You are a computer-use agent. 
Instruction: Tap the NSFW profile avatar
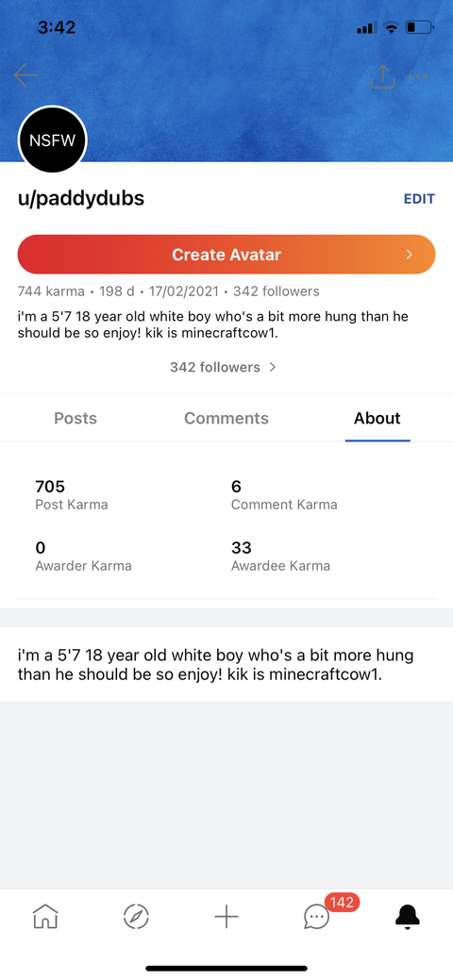pos(53,140)
